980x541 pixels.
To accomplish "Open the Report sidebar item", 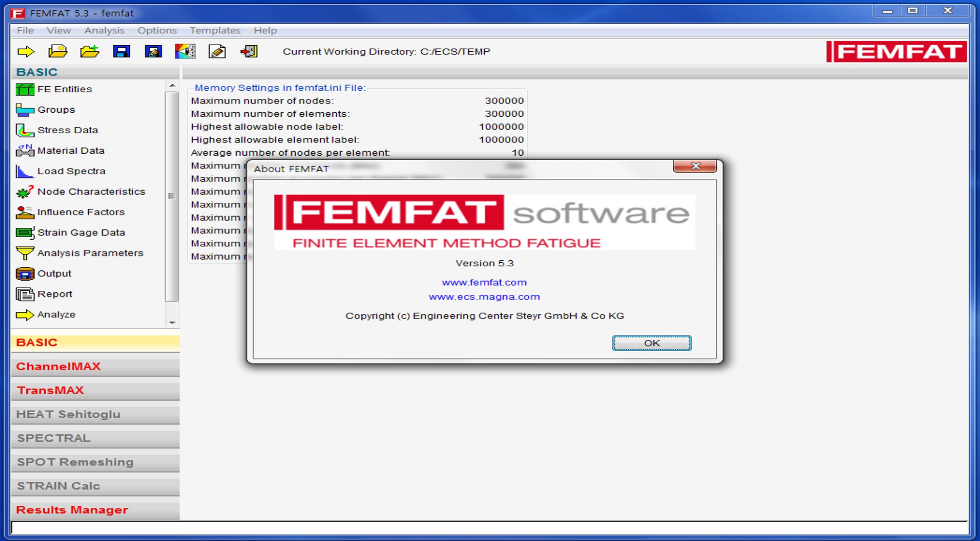I will [x=44, y=294].
